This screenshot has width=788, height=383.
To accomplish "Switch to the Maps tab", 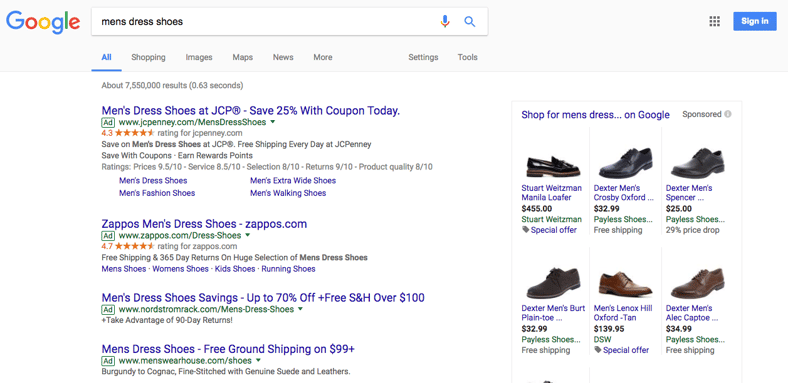I will click(x=243, y=57).
